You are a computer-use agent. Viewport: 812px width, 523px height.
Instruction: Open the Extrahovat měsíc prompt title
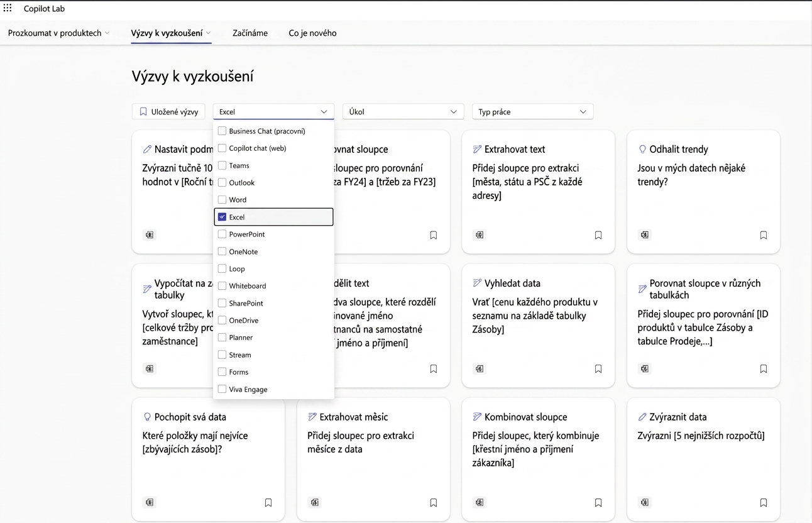click(x=354, y=417)
